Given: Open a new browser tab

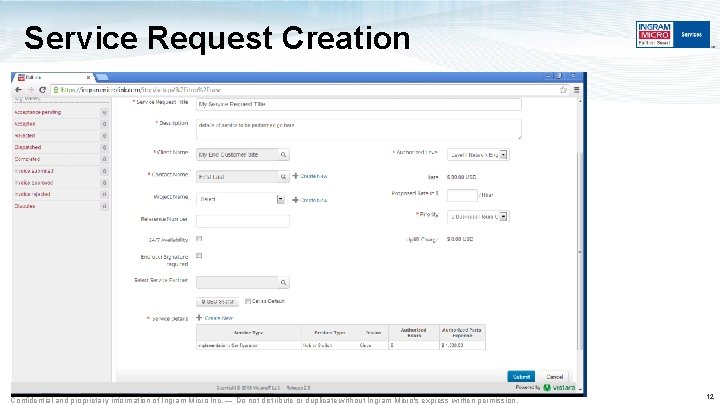Looking at the screenshot, I should tap(102, 77).
